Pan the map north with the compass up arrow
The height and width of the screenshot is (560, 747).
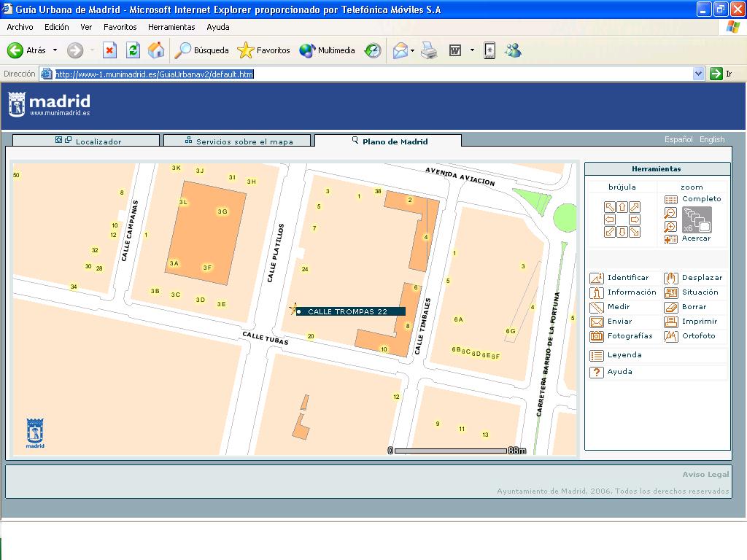[x=622, y=207]
